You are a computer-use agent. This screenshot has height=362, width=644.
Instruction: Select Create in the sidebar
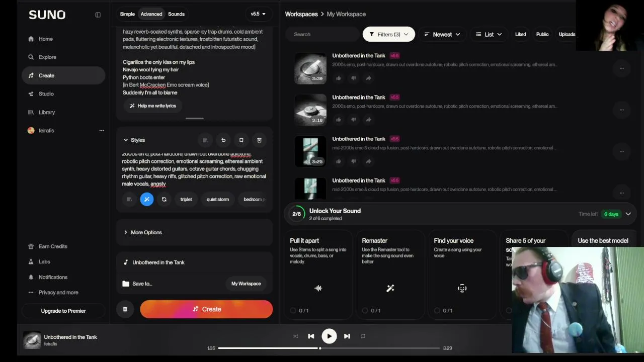pyautogui.click(x=63, y=75)
